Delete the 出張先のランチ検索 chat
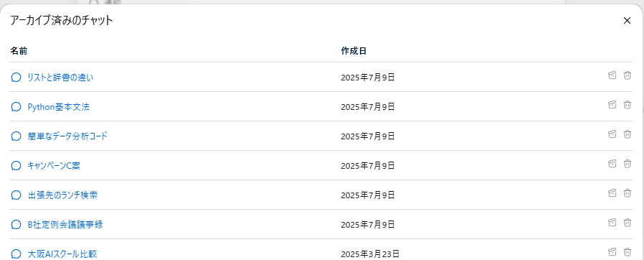The image size is (644, 260). tap(628, 193)
